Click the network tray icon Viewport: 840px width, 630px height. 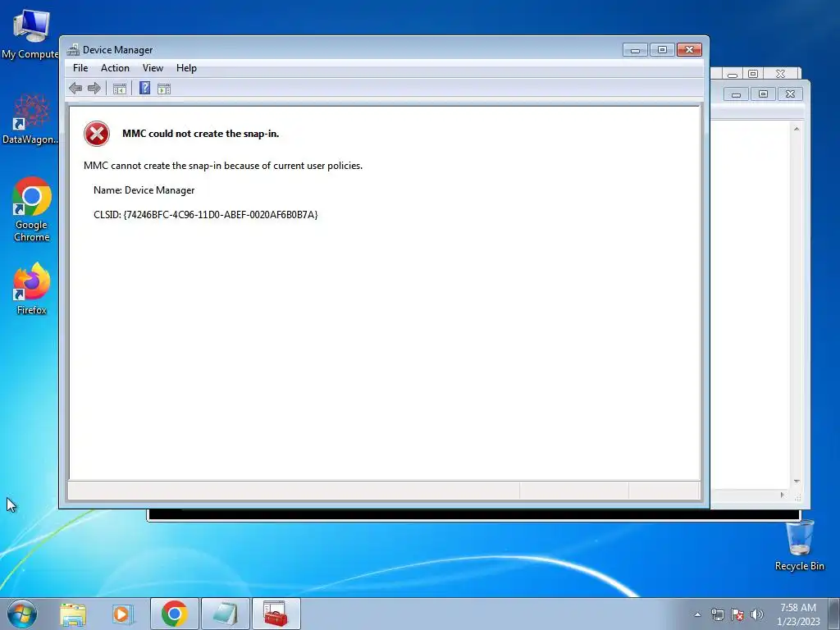coord(717,614)
